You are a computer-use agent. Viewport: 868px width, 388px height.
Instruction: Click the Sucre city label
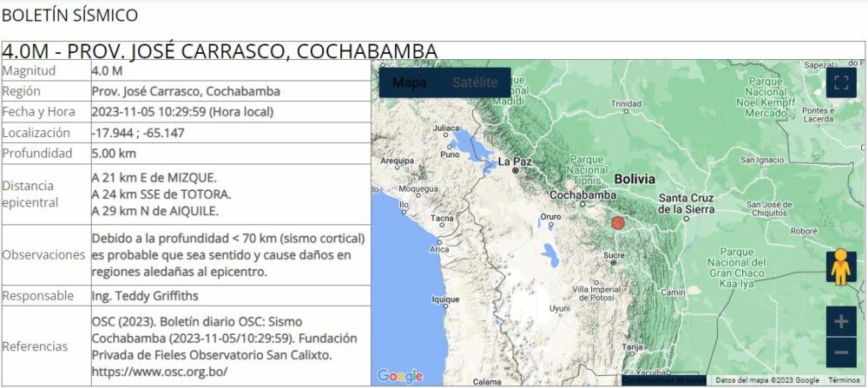click(x=615, y=255)
